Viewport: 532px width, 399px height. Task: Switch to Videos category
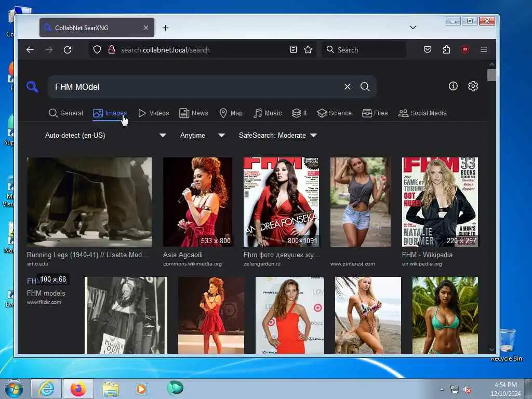tap(154, 113)
